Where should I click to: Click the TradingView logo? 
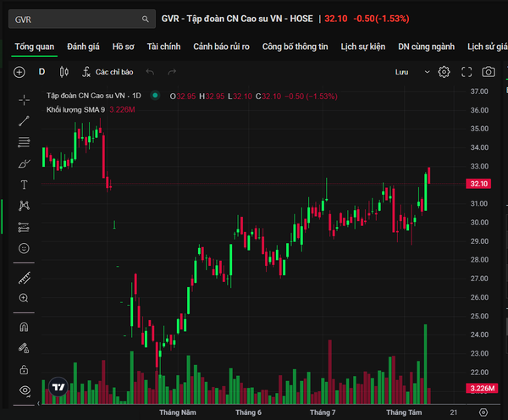pyautogui.click(x=58, y=387)
